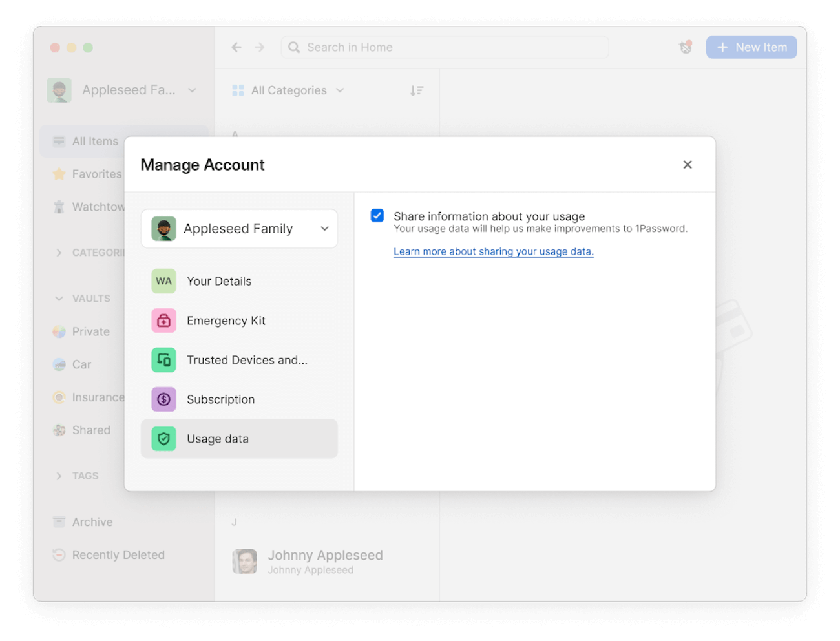Click the Appleseed Family avatar thumbnail

[163, 228]
